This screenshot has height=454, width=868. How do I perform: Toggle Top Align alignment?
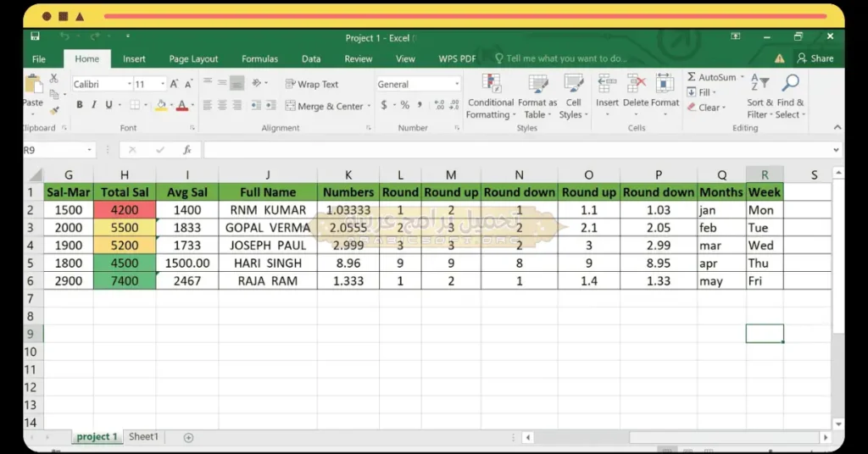click(x=208, y=82)
